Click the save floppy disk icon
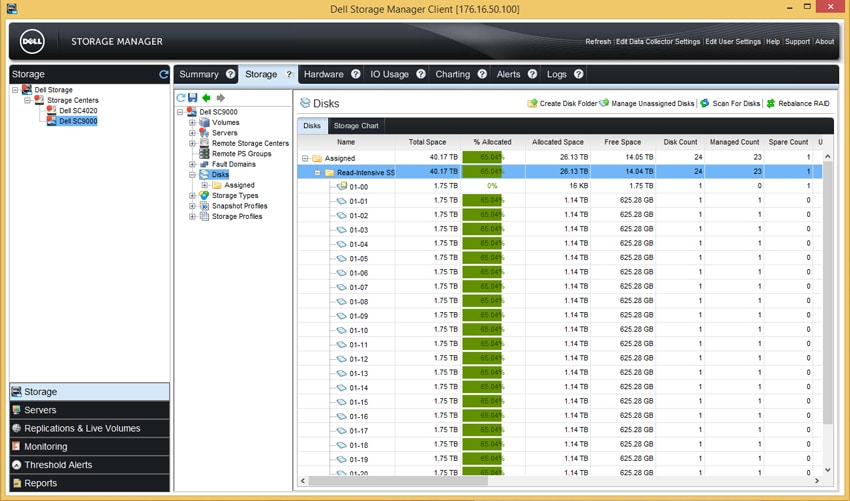 [x=192, y=98]
